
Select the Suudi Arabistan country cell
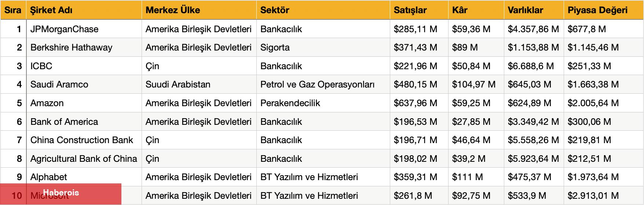click(x=178, y=84)
